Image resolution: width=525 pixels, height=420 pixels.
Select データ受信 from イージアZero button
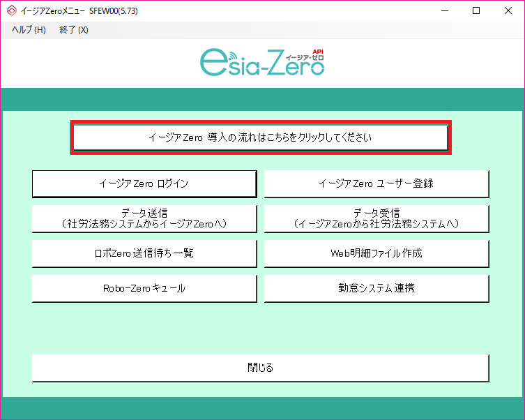click(x=376, y=218)
